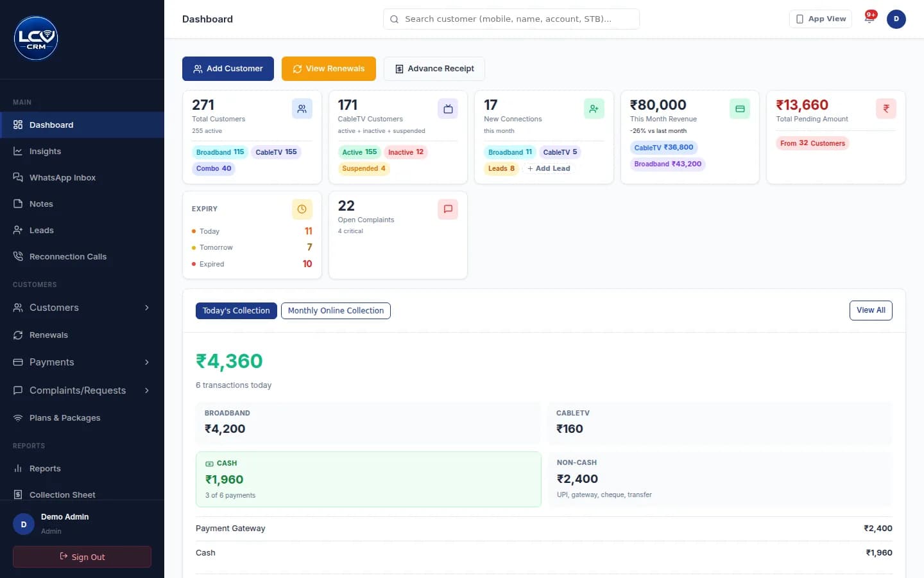The width and height of the screenshot is (924, 578).
Task: Click the Broadband 115 tag
Action: pyautogui.click(x=220, y=152)
